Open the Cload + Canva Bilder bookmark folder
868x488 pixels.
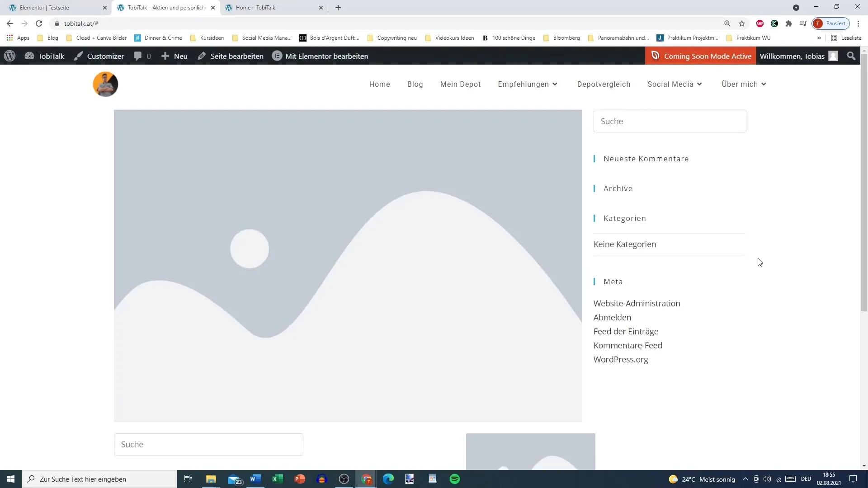pos(96,38)
